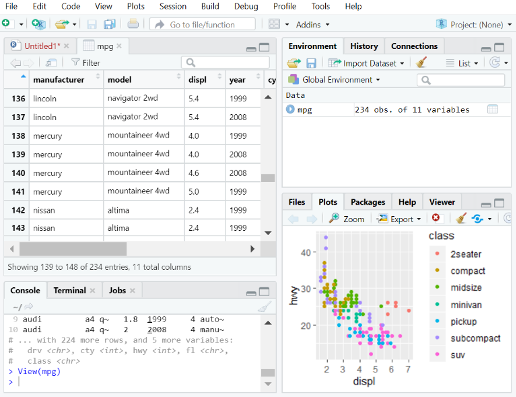Switch to the History tab

pyautogui.click(x=364, y=46)
